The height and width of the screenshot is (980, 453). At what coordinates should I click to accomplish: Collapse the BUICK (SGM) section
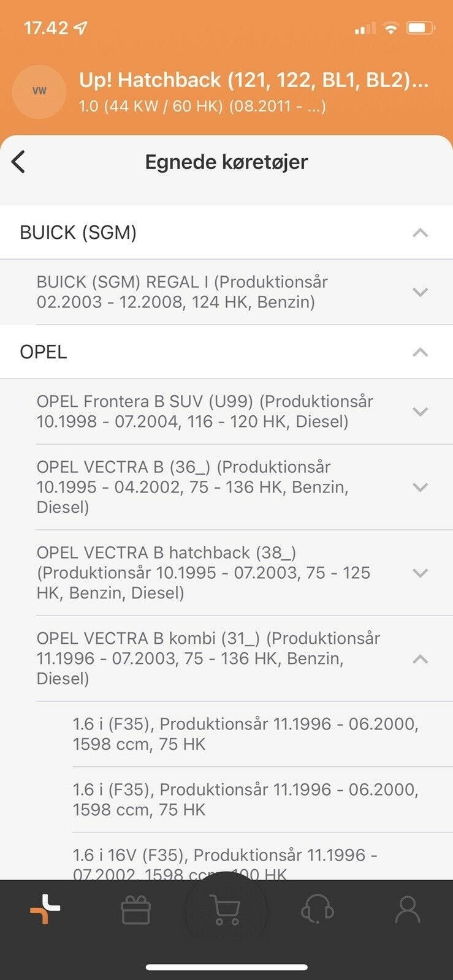coord(420,233)
